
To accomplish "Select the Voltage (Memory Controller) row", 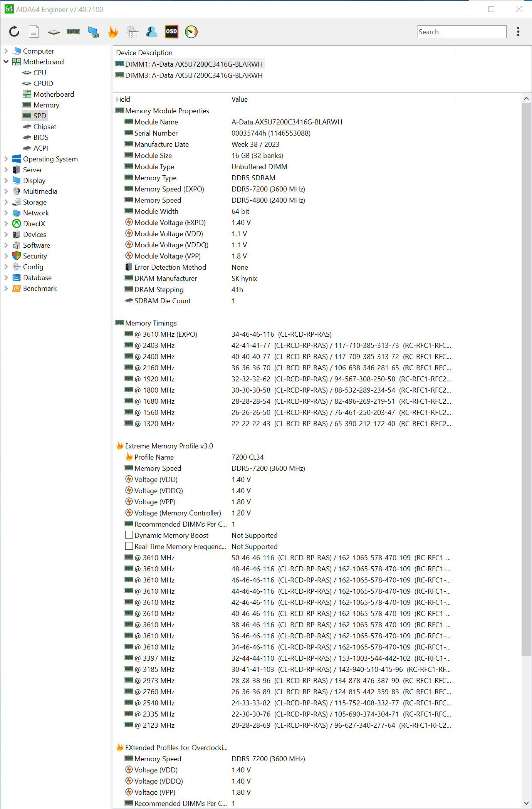I will click(283, 513).
